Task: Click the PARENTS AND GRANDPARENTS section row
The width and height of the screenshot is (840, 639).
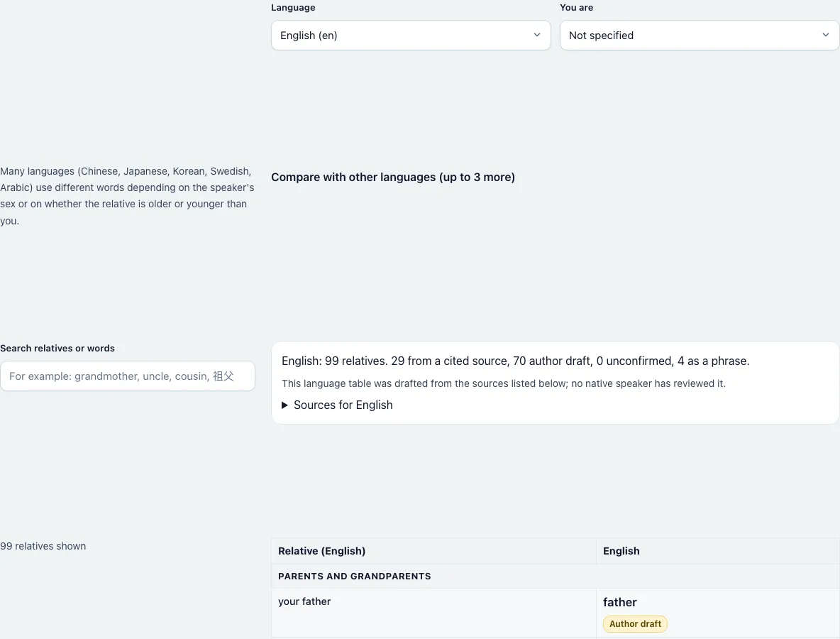Action: [555, 577]
